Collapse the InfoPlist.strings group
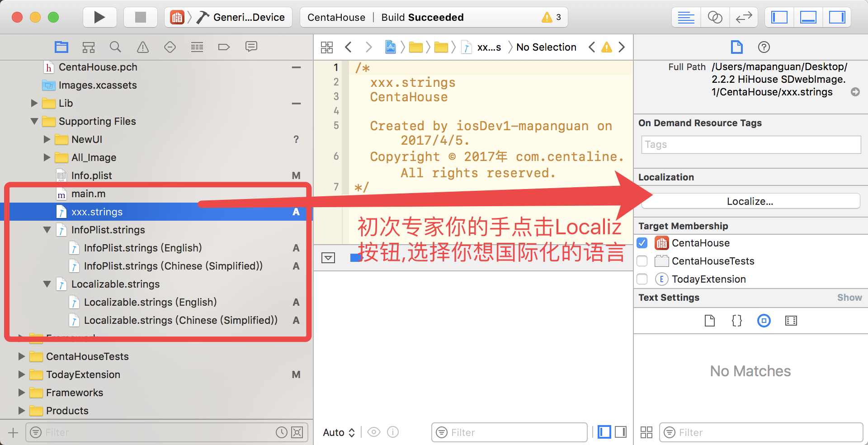The width and height of the screenshot is (868, 445). pos(47,230)
